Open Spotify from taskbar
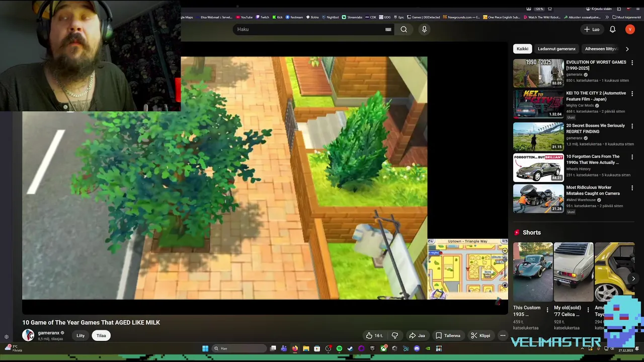 pos(339,348)
